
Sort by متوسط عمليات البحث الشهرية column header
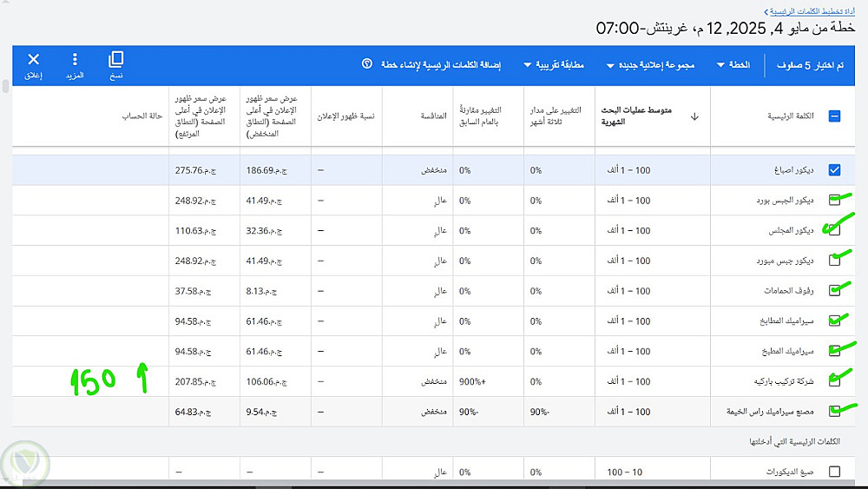(636, 116)
